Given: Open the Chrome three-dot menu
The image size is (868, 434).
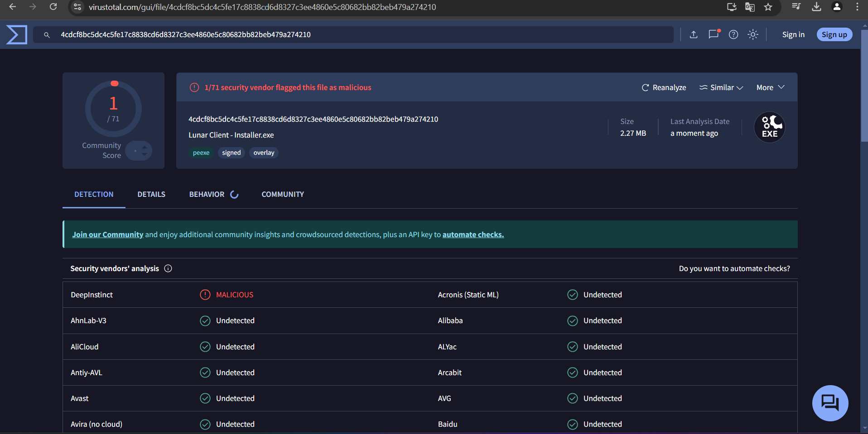Looking at the screenshot, I should 857,6.
